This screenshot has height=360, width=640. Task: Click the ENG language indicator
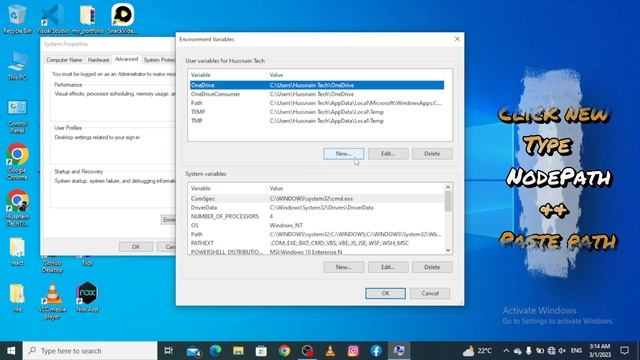576,351
